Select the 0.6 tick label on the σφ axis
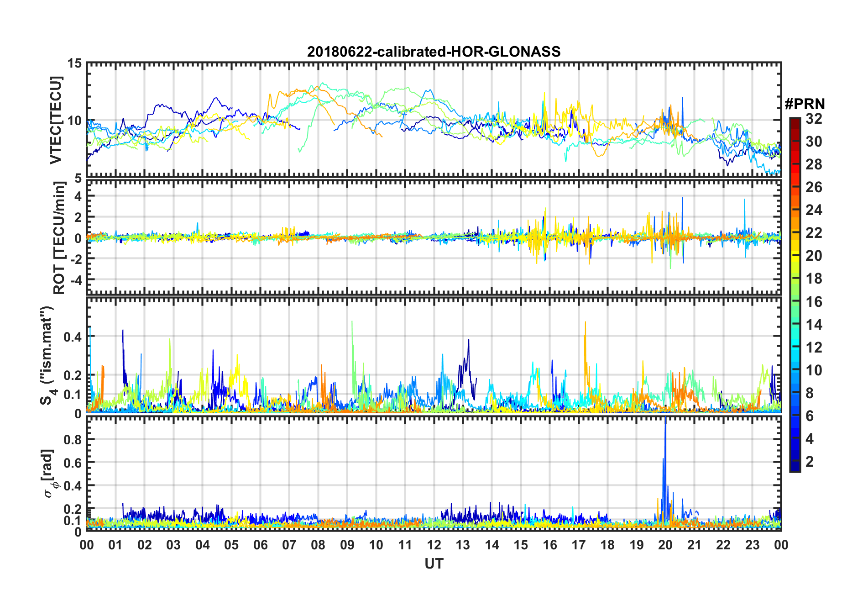Image resolution: width=868 pixels, height=590 pixels. (73, 463)
